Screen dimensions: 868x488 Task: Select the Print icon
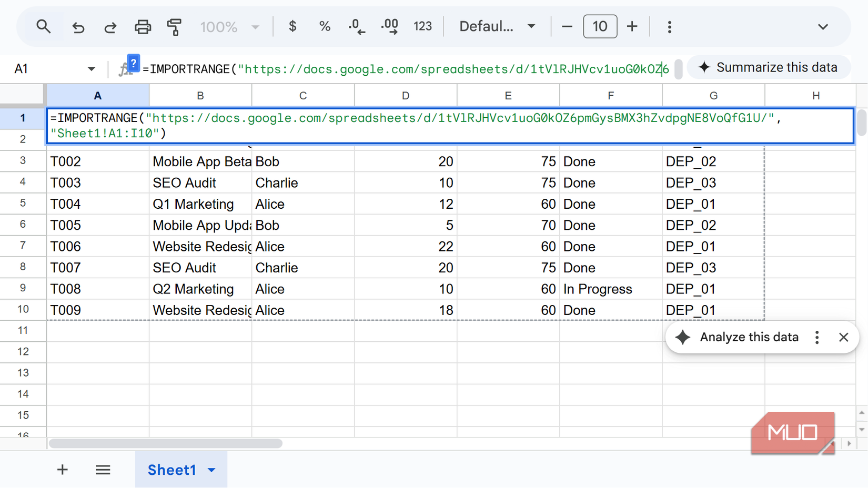tap(143, 26)
